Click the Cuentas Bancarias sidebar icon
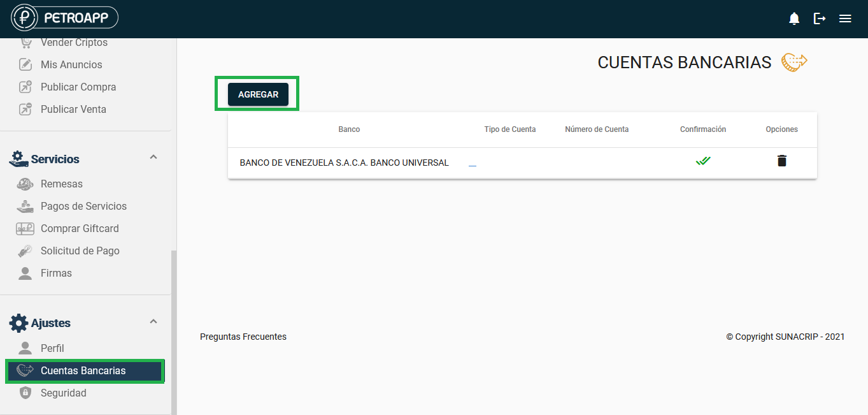 point(25,370)
